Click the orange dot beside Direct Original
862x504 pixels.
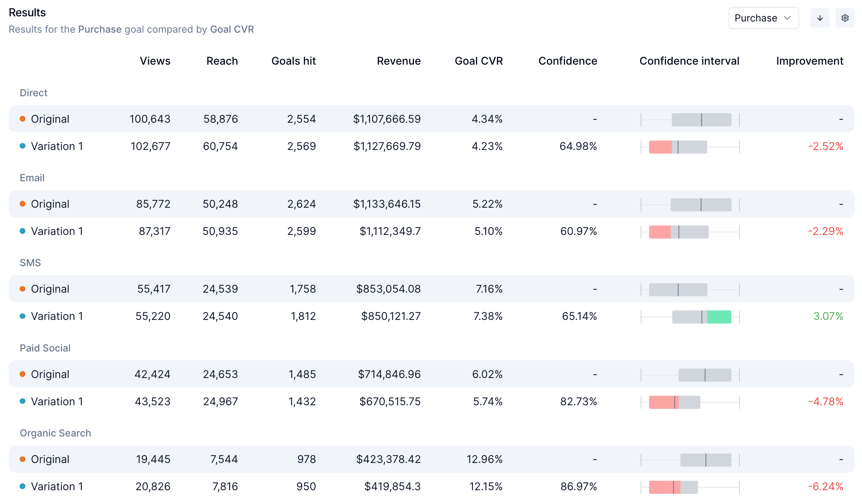pyautogui.click(x=23, y=119)
